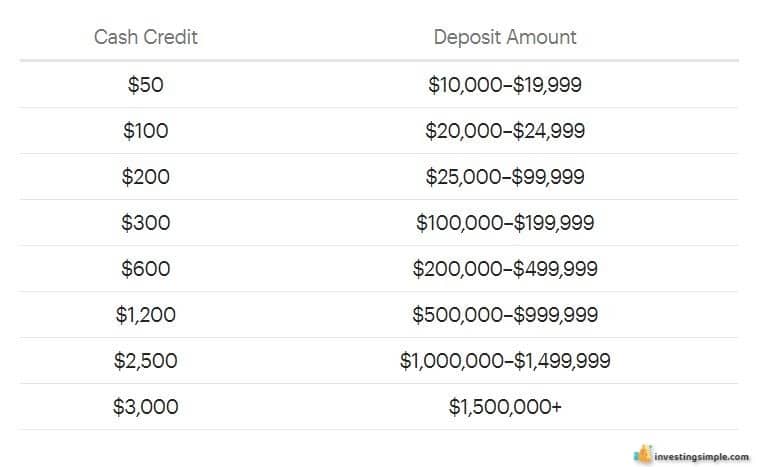Click the $3,000 cash credit cell

pos(146,407)
